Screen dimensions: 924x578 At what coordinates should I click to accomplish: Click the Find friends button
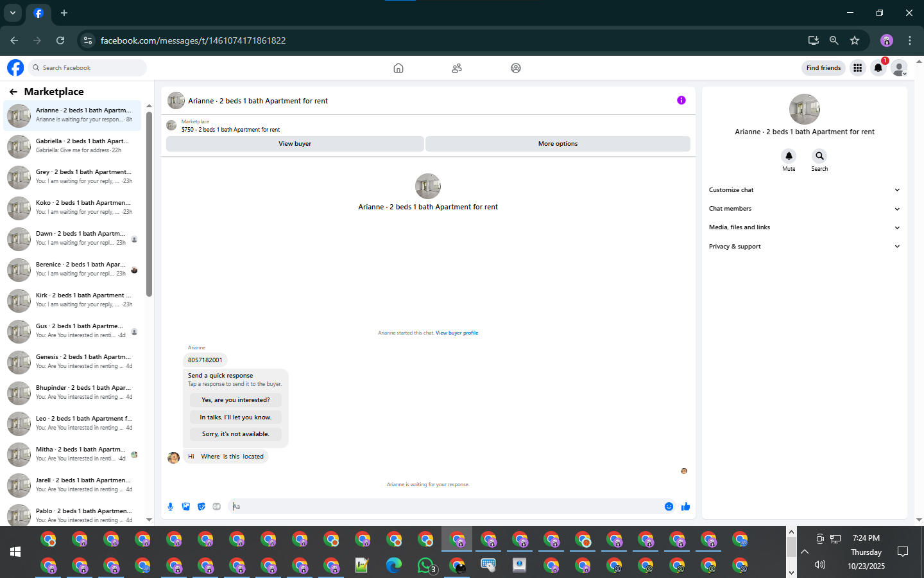[823, 68]
